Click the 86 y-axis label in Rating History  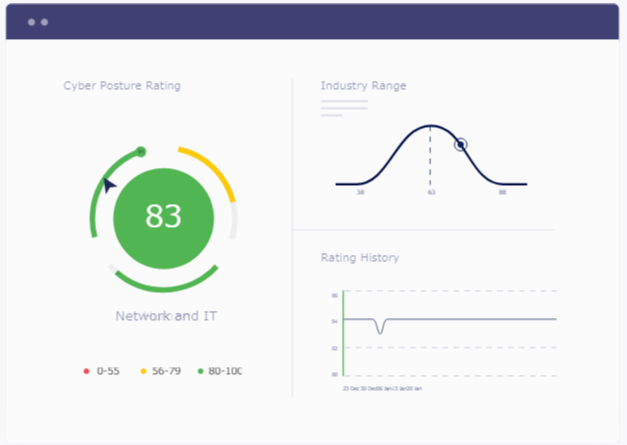tap(335, 296)
